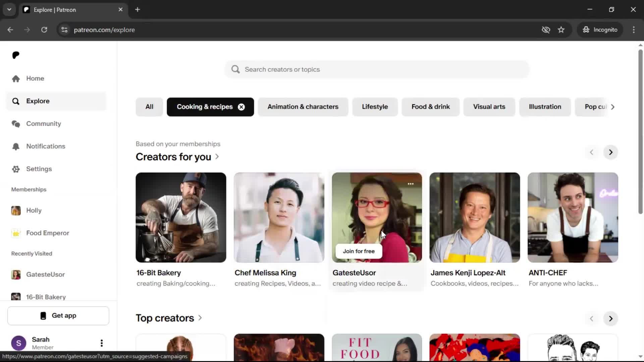Show next Top creators with right arrow

tap(610, 318)
